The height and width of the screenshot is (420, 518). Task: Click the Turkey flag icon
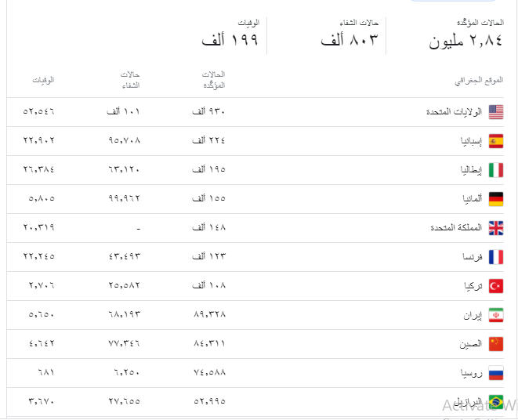[x=496, y=286]
